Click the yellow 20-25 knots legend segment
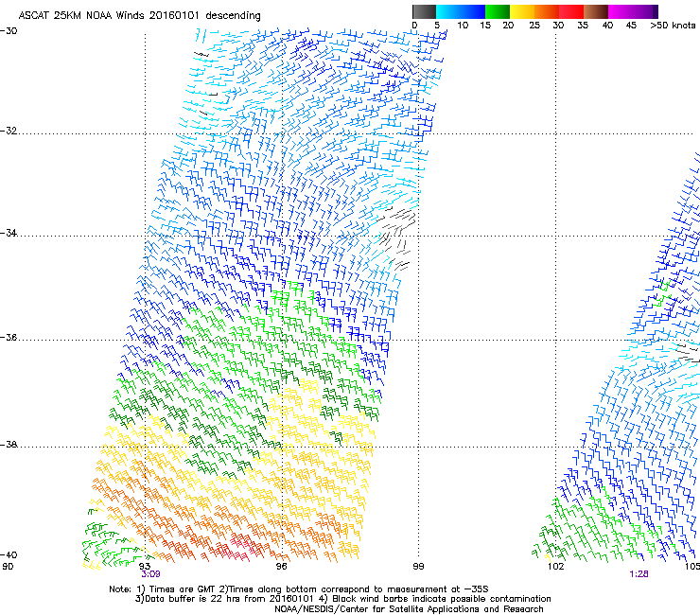 pos(522,11)
